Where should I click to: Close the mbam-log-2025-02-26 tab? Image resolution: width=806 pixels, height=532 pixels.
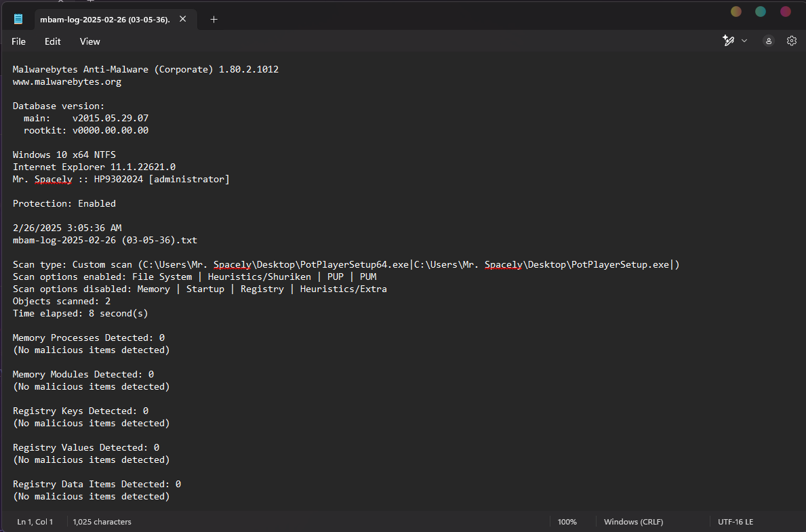tap(182, 19)
